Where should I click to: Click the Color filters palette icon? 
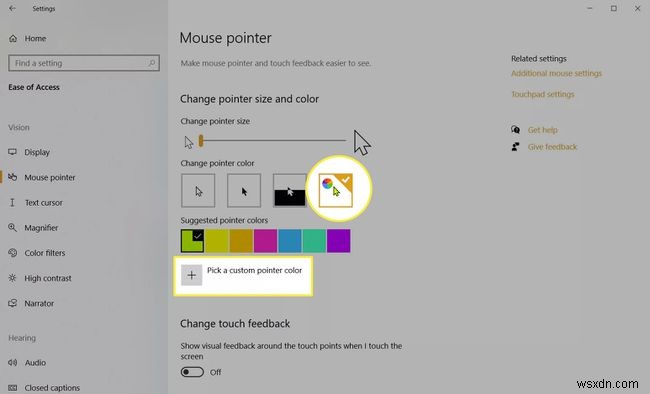(12, 253)
